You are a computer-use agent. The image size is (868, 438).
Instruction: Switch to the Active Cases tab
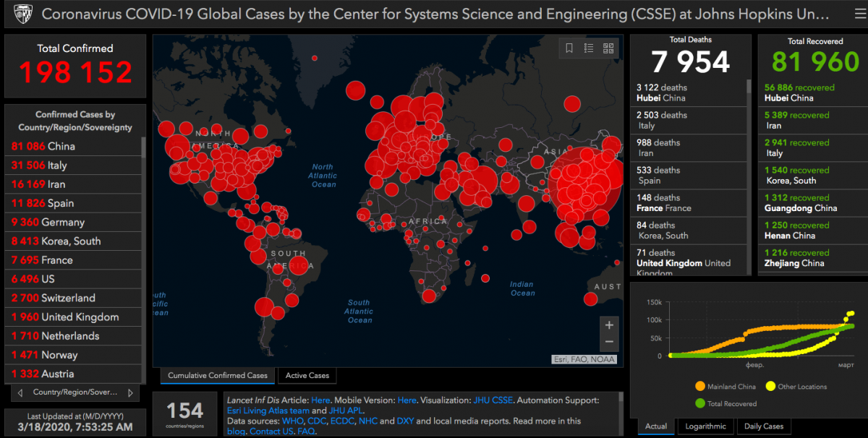pos(307,375)
